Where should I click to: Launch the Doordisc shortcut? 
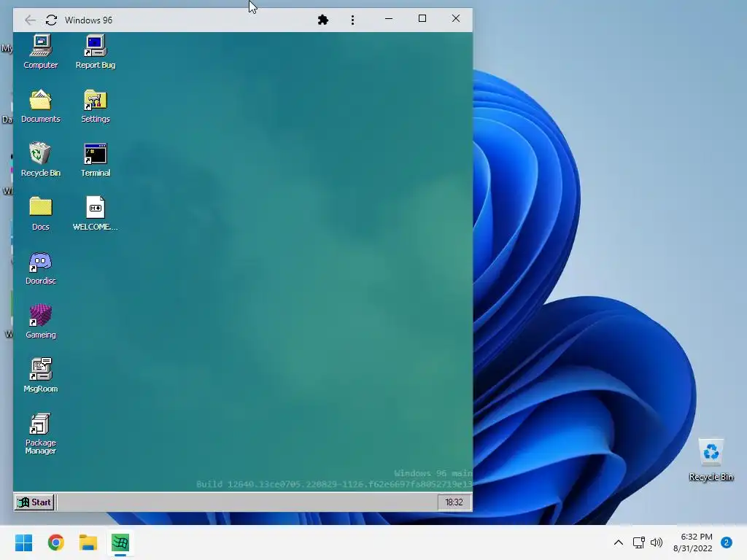tap(41, 268)
